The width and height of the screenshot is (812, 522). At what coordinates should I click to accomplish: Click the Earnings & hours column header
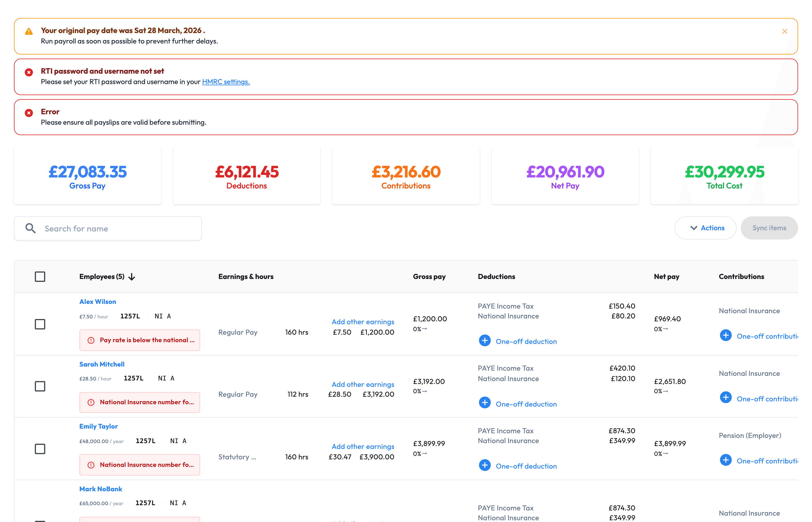246,277
